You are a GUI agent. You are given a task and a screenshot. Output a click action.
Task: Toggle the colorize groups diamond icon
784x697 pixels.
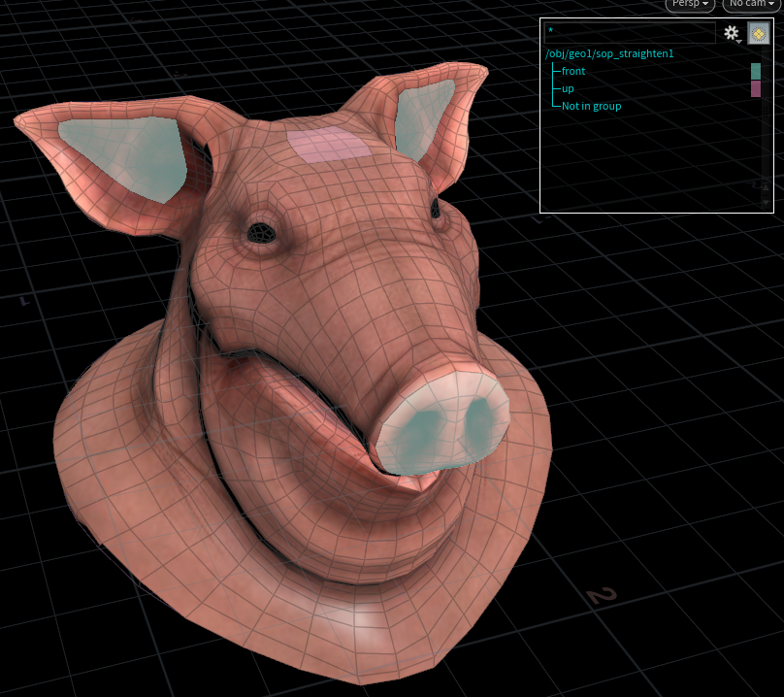(759, 33)
